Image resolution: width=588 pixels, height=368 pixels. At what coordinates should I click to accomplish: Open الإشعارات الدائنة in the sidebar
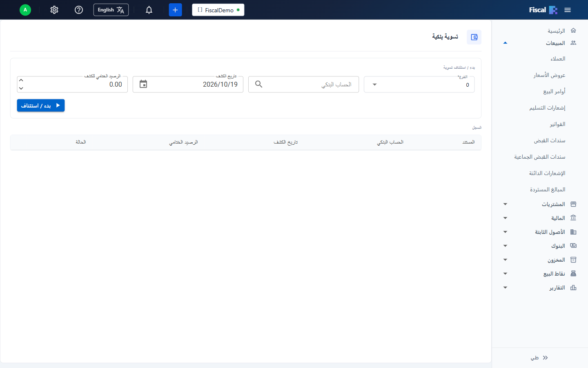click(x=547, y=173)
